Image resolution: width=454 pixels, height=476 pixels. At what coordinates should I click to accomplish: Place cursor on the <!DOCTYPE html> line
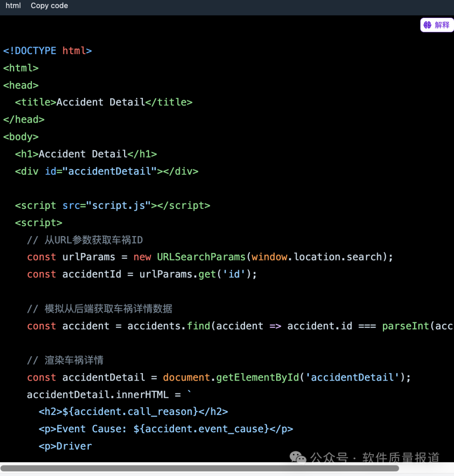48,51
